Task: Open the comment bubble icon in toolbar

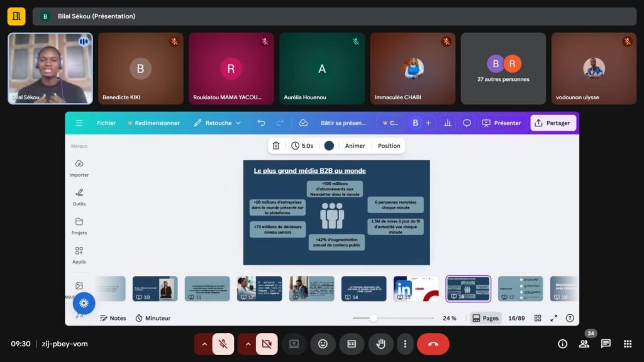Action: 467,123
